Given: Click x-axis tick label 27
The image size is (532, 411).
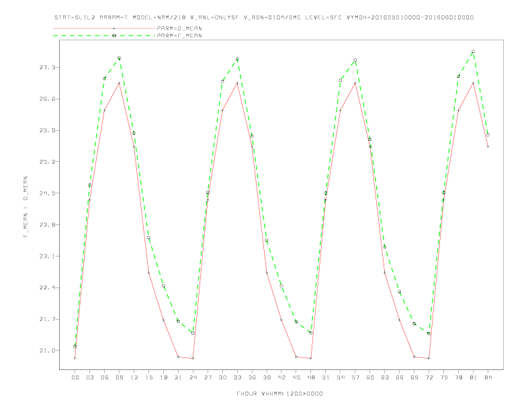Looking at the screenshot, I should coord(208,377).
